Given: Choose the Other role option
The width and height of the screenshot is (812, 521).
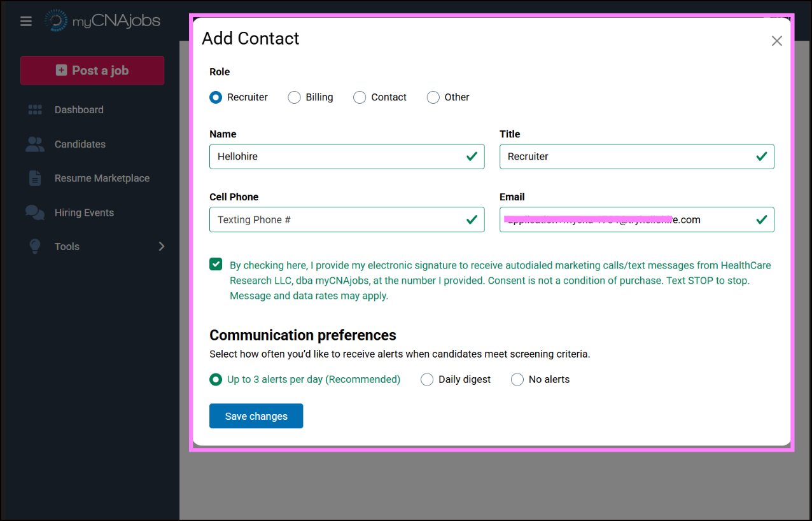Looking at the screenshot, I should pyautogui.click(x=433, y=97).
